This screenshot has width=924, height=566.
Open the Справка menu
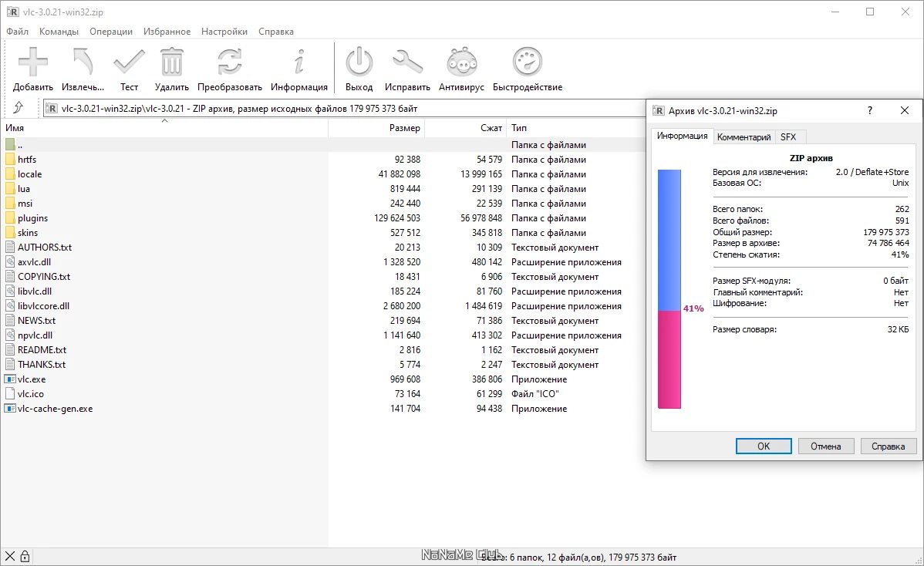tap(276, 31)
